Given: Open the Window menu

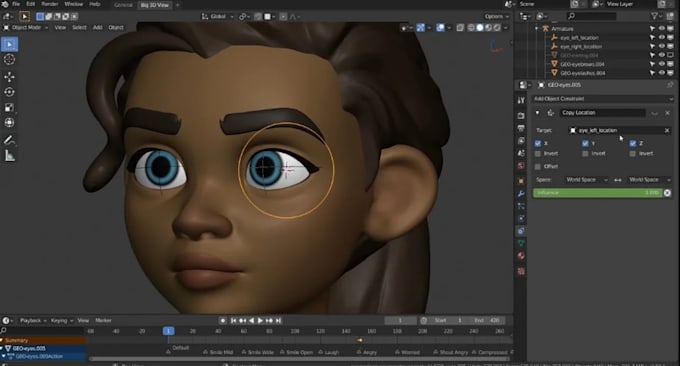Looking at the screenshot, I should pos(73,4).
